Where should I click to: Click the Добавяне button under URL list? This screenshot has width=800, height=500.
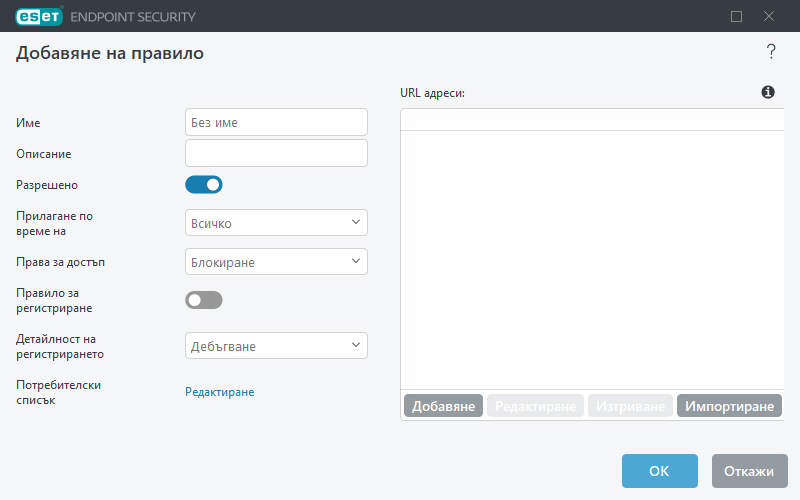point(443,406)
